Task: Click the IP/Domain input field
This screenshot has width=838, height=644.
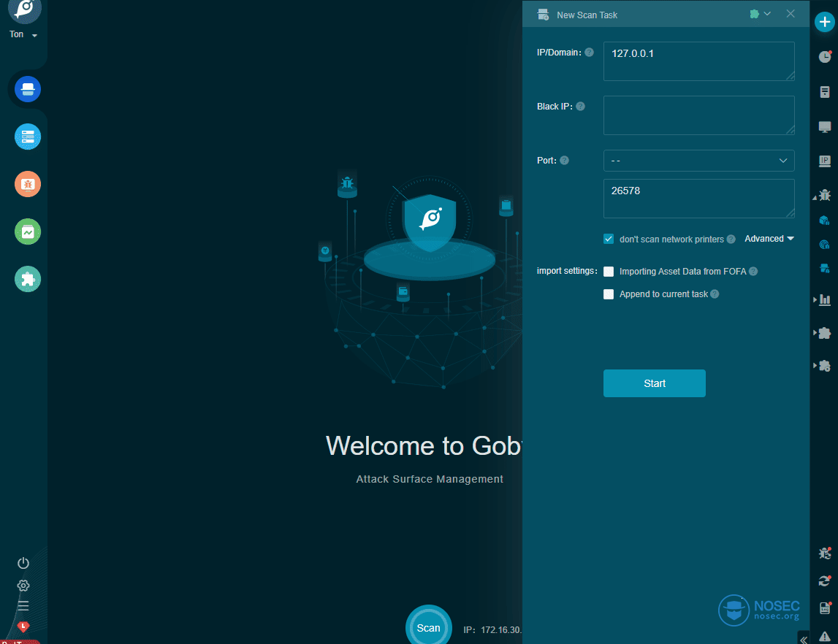Action: pyautogui.click(x=699, y=61)
